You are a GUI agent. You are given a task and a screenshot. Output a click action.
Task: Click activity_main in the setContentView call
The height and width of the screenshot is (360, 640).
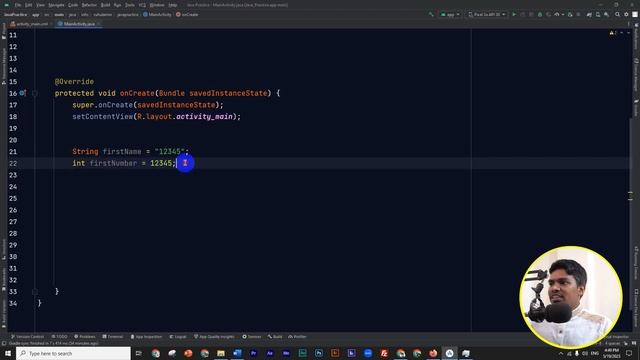pos(204,117)
